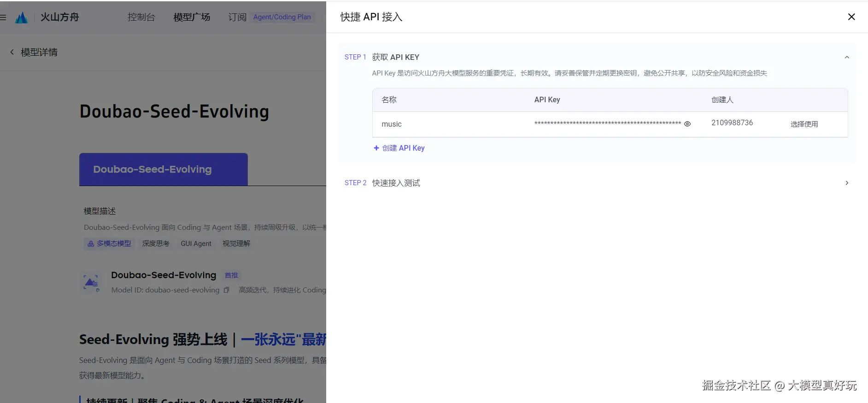Expand STEP 2 快速接入测试 section
The image size is (868, 403).
point(847,183)
